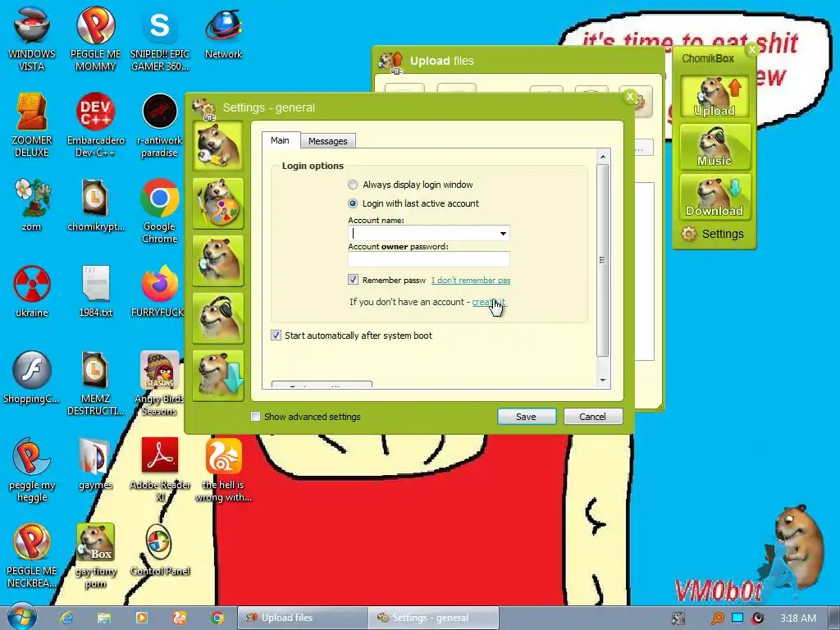
Task: Click the I don't remember password link
Action: point(471,281)
